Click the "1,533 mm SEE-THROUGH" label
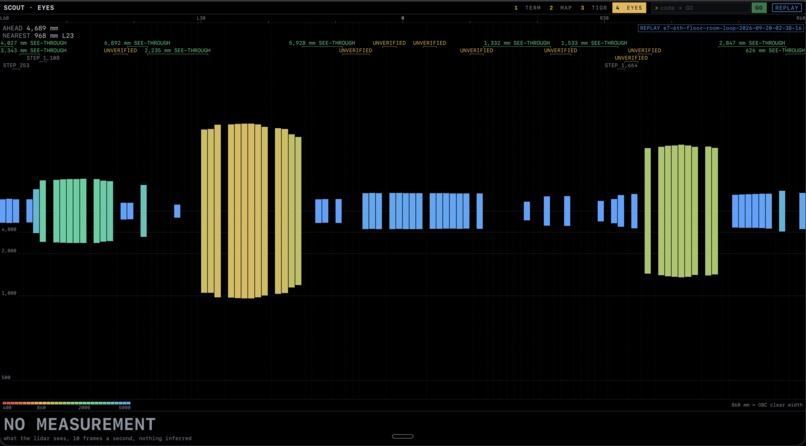Image resolution: width=806 pixels, height=446 pixels. coord(594,43)
